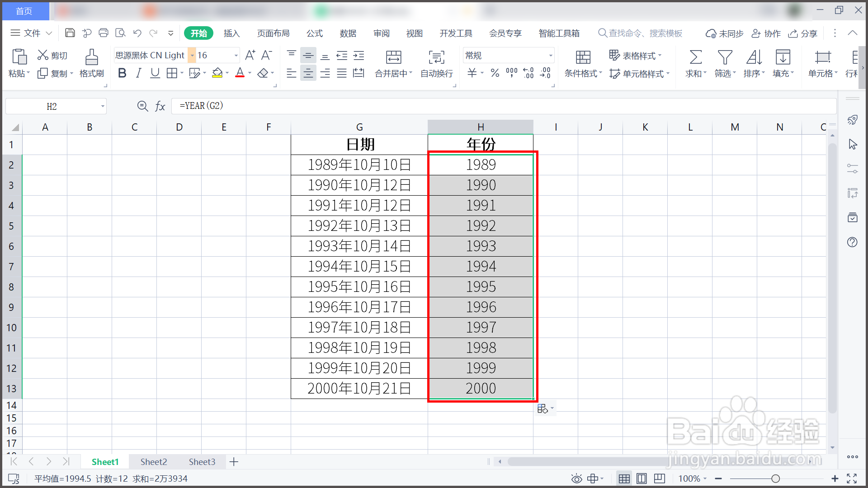The width and height of the screenshot is (868, 488).
Task: Decrease font size with A- icon
Action: pyautogui.click(x=267, y=55)
